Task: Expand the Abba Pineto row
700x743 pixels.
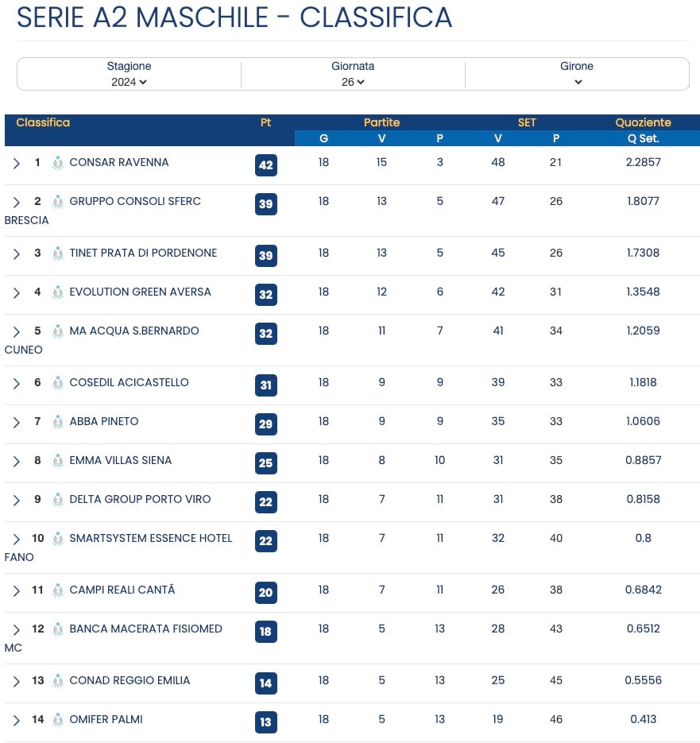Action: click(17, 422)
